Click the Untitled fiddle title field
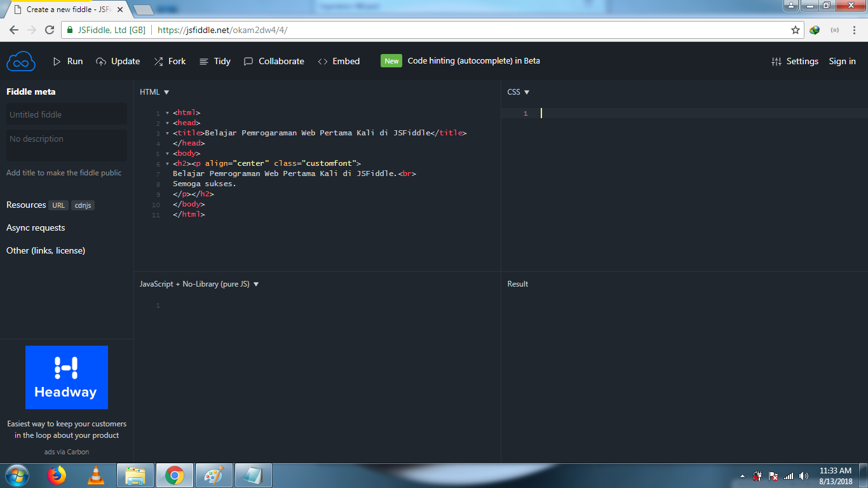Viewport: 868px width, 488px height. point(66,114)
